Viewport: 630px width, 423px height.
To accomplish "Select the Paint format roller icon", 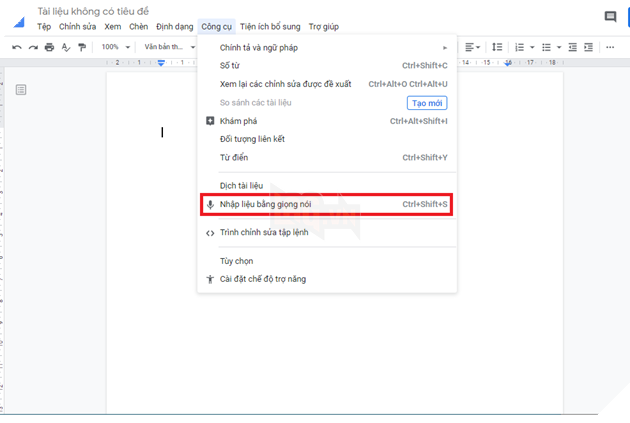I will pyautogui.click(x=82, y=47).
